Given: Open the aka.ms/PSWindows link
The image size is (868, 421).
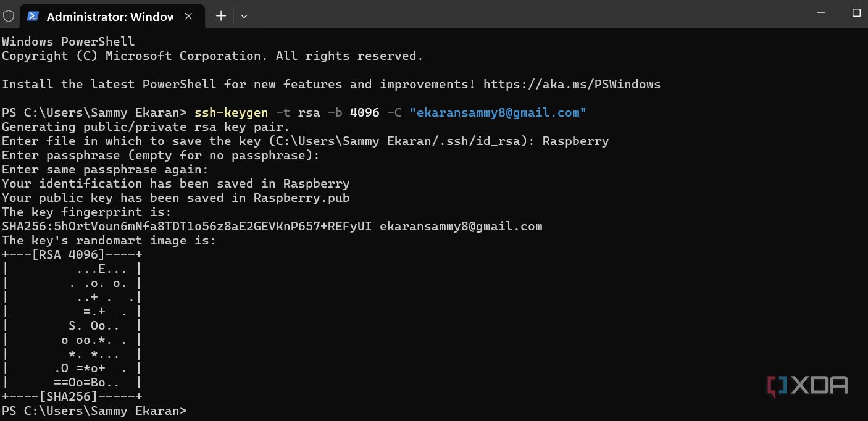Looking at the screenshot, I should click(572, 84).
